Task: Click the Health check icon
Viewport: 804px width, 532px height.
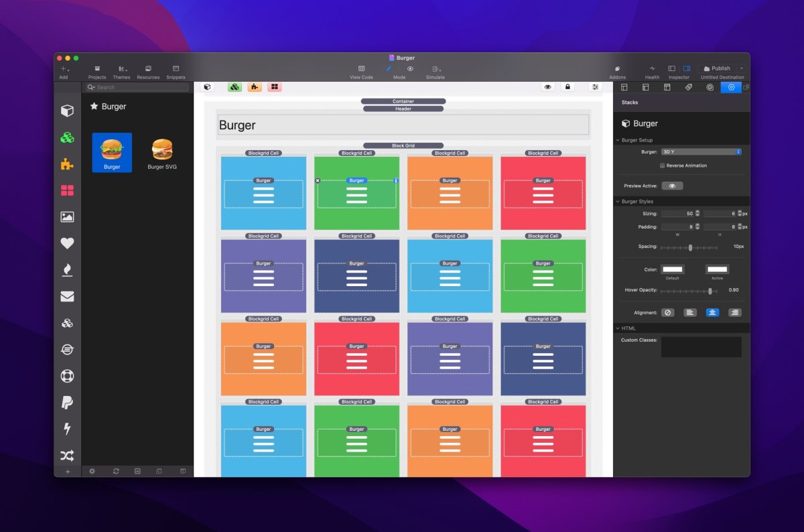Action: pyautogui.click(x=652, y=72)
